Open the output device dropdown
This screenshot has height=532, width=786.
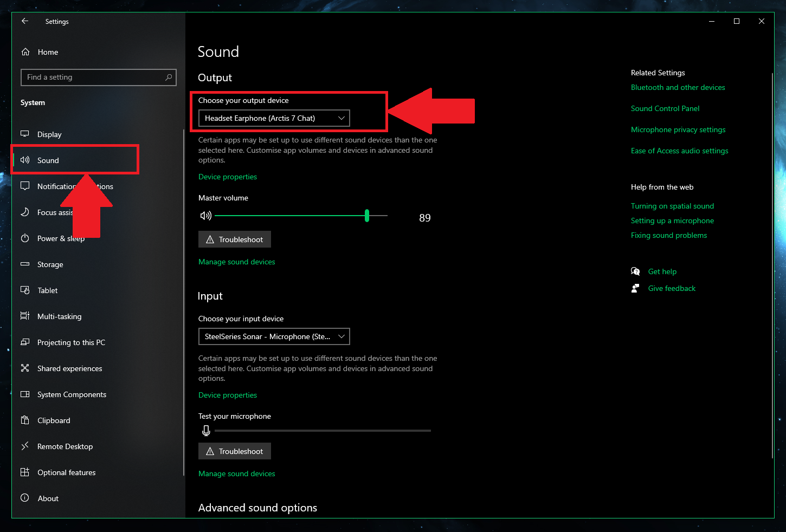[274, 118]
